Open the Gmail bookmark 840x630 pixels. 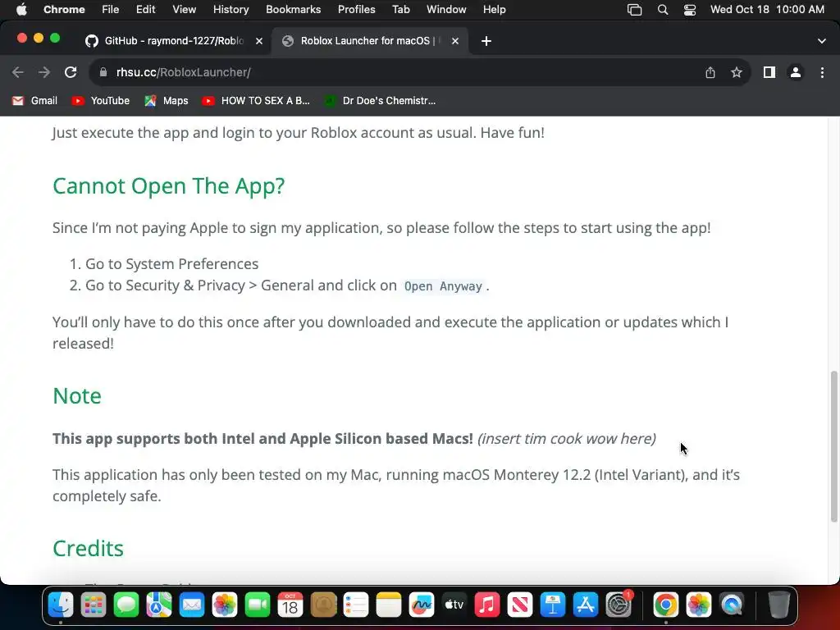point(34,101)
